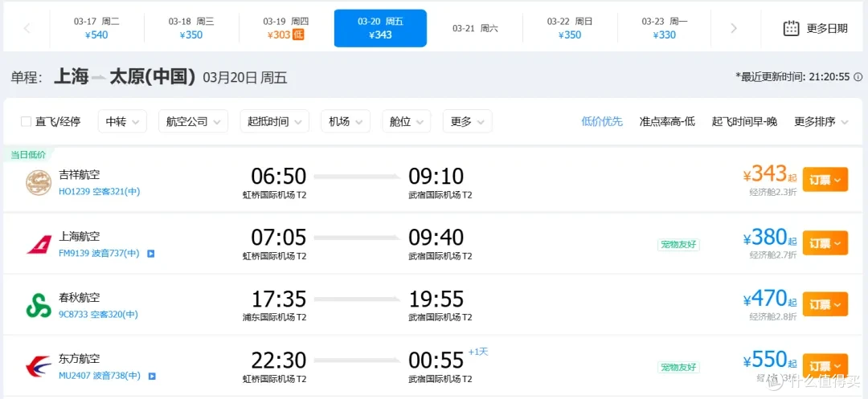The width and height of the screenshot is (868, 399).
Task: Sort by 准点率高-低
Action: click(667, 121)
